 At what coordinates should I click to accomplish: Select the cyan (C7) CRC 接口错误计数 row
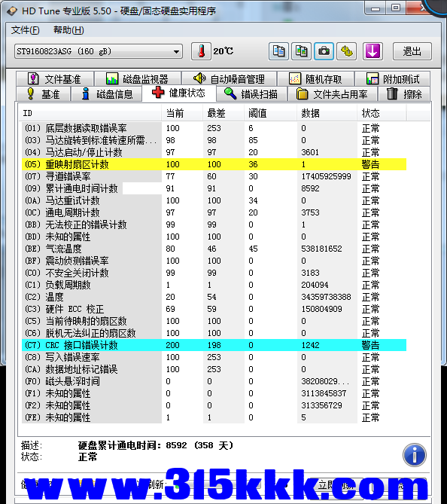214,345
